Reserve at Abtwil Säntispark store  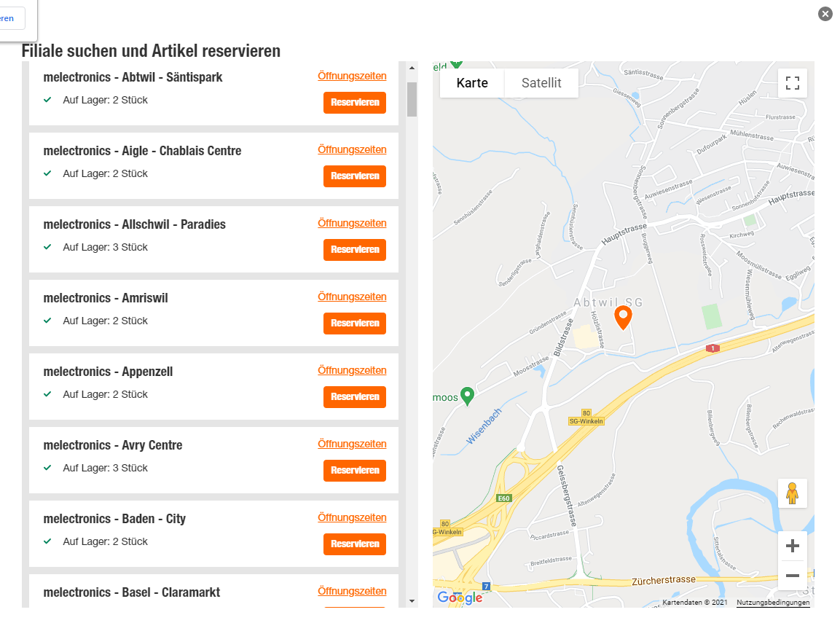tap(355, 102)
